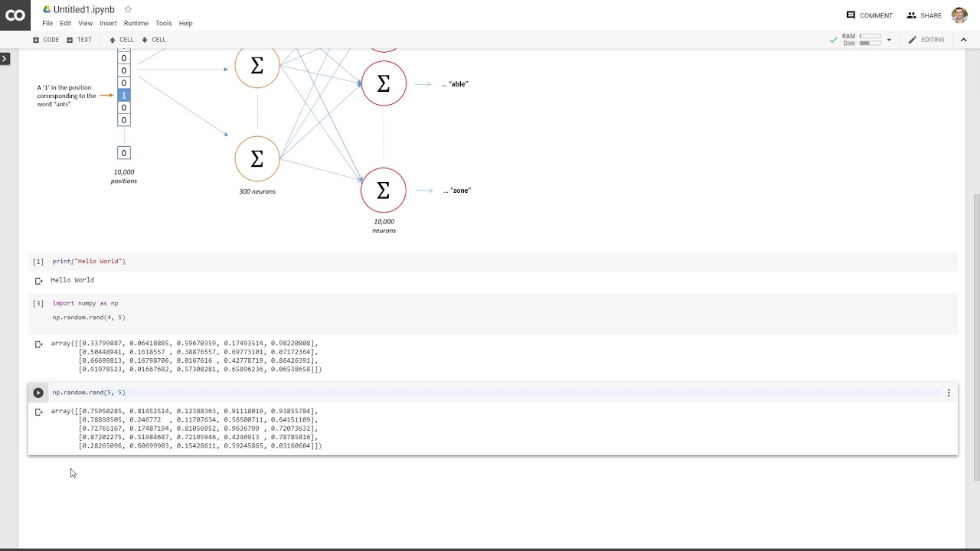Click the notebook title Untitled1.ipynb
The height and width of the screenshot is (551, 980).
click(x=84, y=9)
